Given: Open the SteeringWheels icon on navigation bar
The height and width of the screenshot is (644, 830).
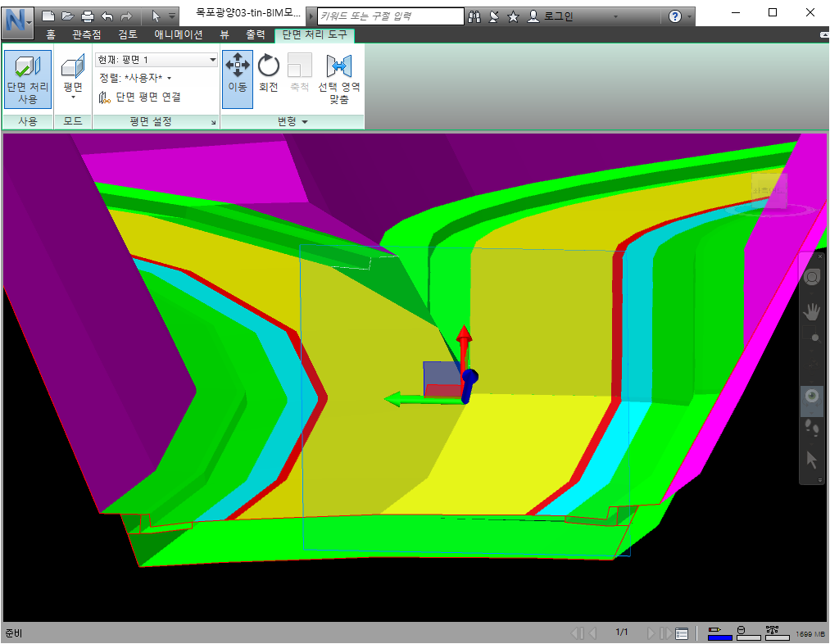Looking at the screenshot, I should (x=811, y=276).
